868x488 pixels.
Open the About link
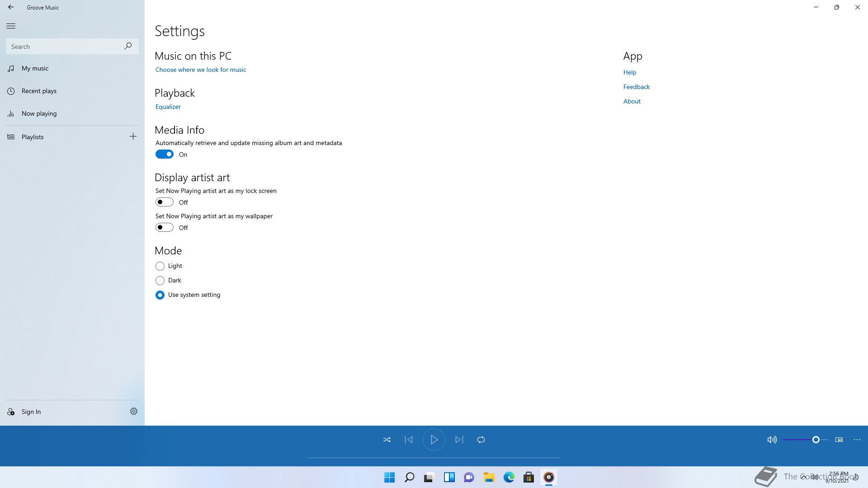pos(632,101)
